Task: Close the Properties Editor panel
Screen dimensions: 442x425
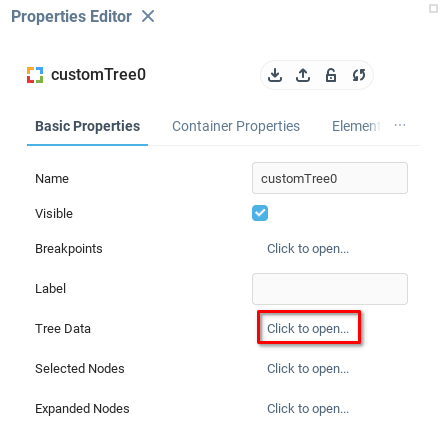Action: [x=148, y=16]
